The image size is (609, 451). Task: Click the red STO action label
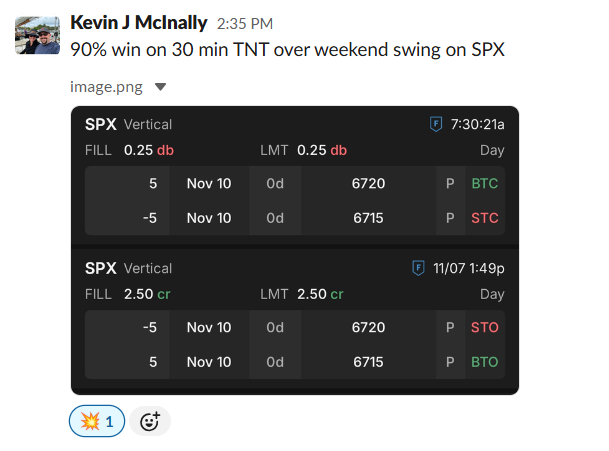click(485, 328)
